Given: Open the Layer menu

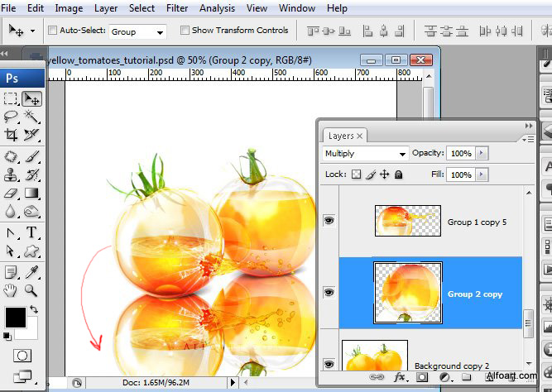Looking at the screenshot, I should tap(105, 8).
